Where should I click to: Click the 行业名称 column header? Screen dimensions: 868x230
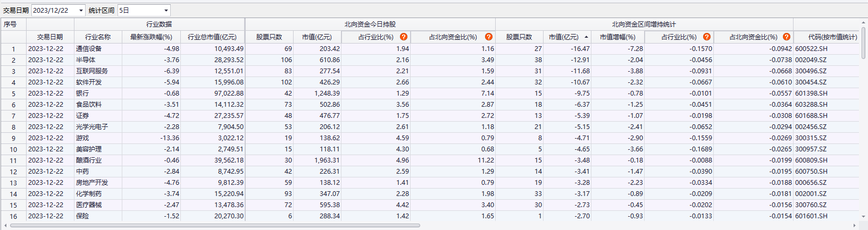(98, 37)
